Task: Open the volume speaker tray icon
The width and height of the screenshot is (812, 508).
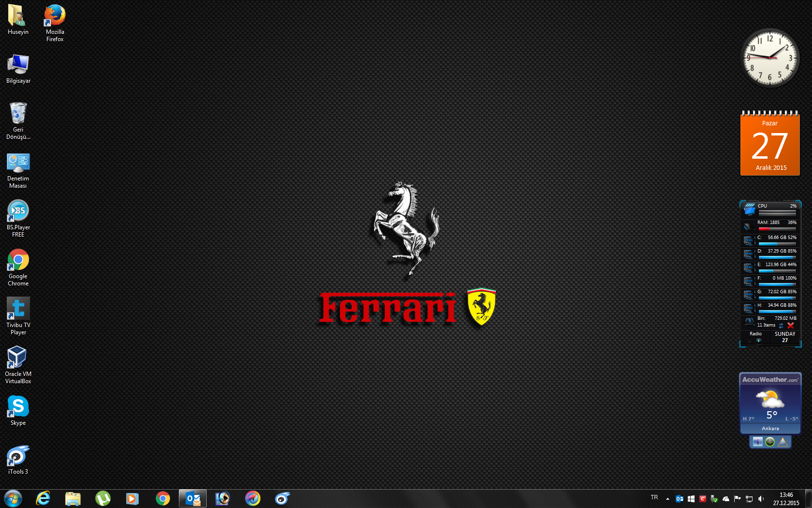Action: (x=761, y=499)
